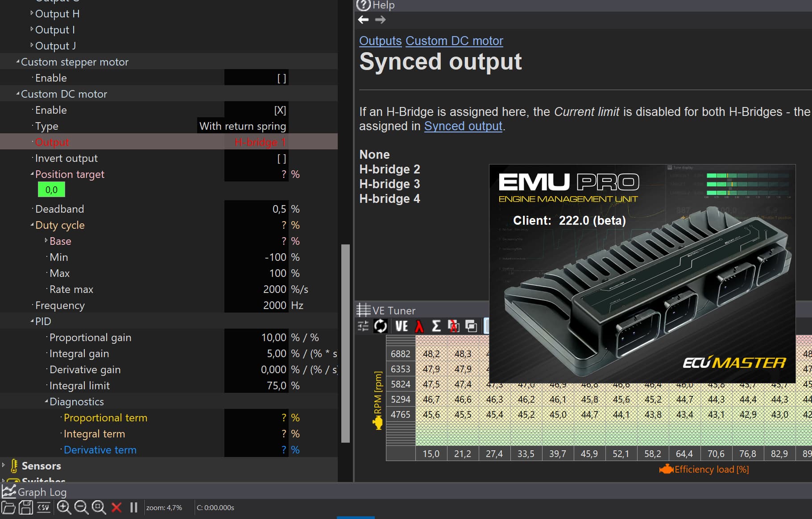Image resolution: width=812 pixels, height=519 pixels.
Task: Edit Integral limit value 75,0
Action: point(257,386)
